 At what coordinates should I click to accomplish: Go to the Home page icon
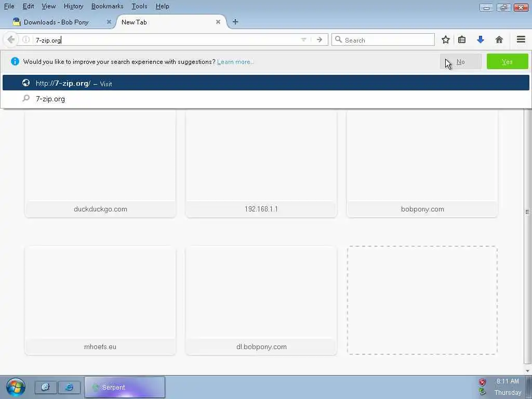[x=499, y=39]
